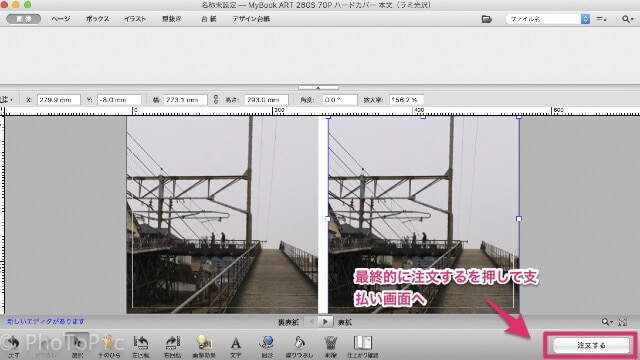Open the finished book preview icon
This screenshot has width=640, height=360.
(x=362, y=343)
